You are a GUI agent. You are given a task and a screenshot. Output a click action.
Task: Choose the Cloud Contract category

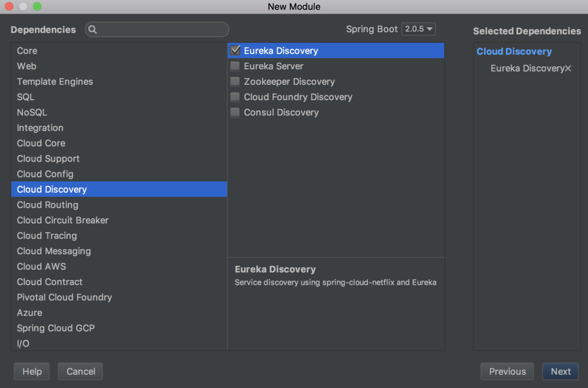point(119,281)
